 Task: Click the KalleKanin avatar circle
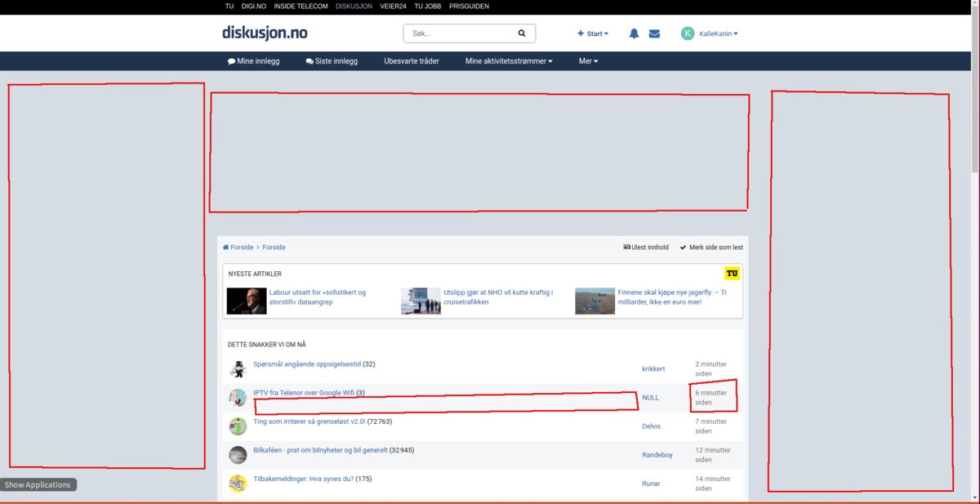pos(688,33)
